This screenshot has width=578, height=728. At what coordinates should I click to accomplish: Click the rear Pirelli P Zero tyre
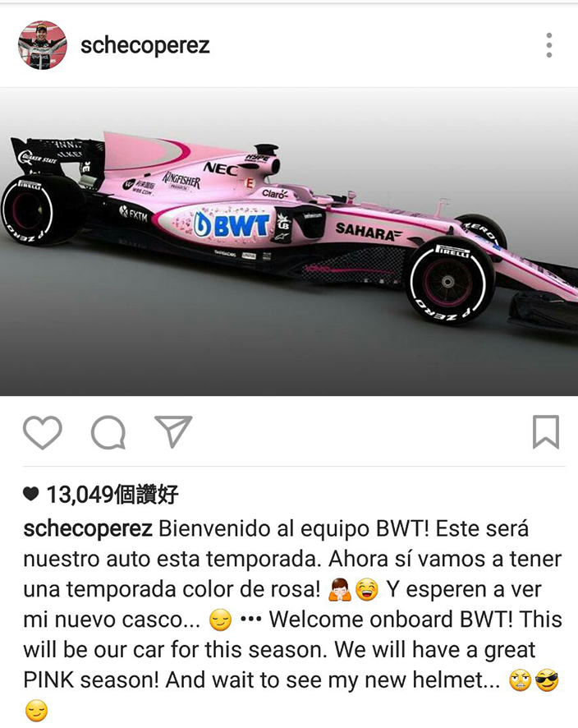click(40, 210)
